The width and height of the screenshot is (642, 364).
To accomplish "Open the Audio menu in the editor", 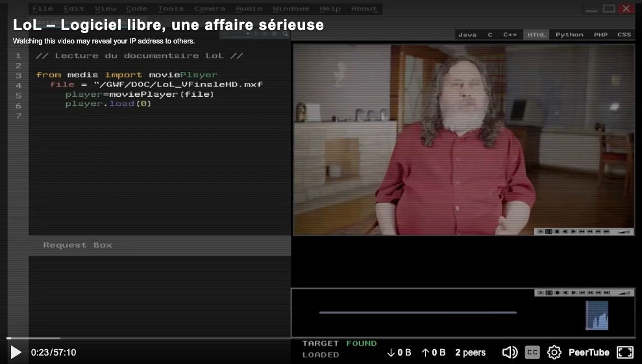I will (x=249, y=8).
